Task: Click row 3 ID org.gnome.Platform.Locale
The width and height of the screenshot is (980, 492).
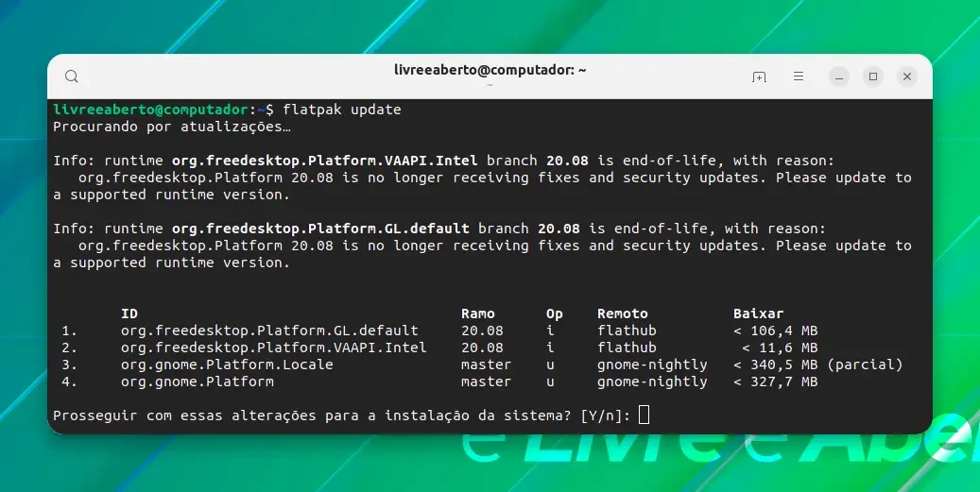Action: pyautogui.click(x=227, y=364)
